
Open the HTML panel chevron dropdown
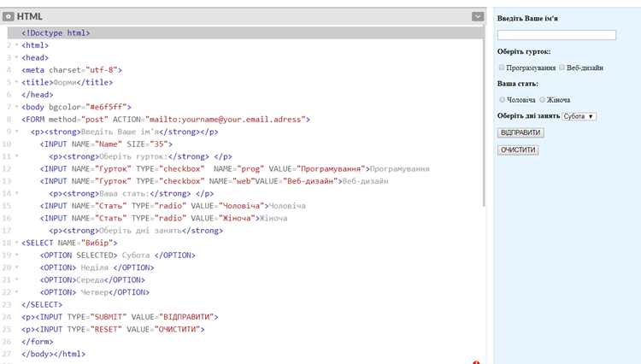coord(478,16)
